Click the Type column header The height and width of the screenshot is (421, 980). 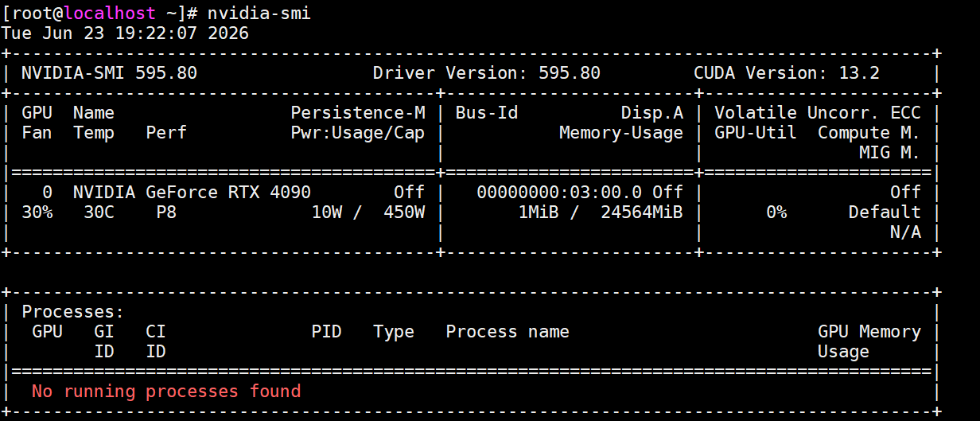394,332
